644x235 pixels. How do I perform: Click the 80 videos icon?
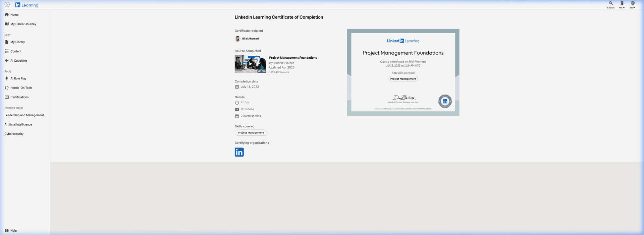pyautogui.click(x=237, y=109)
